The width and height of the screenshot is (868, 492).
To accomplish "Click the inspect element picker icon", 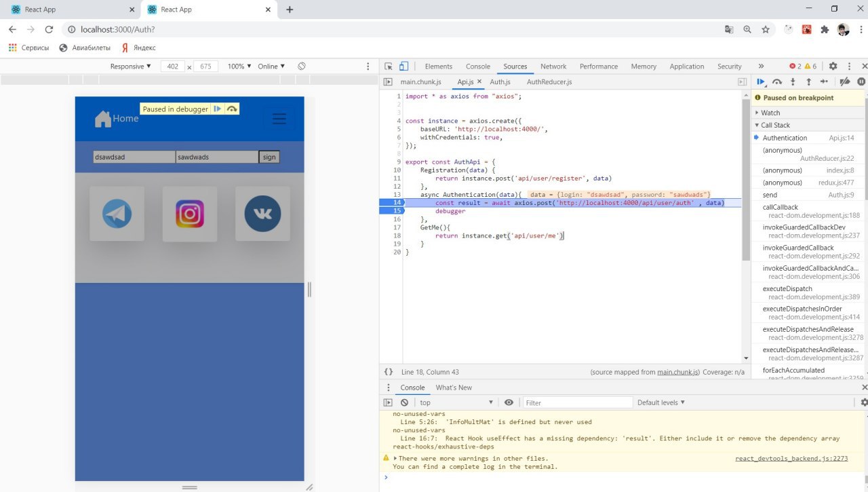I will click(389, 67).
